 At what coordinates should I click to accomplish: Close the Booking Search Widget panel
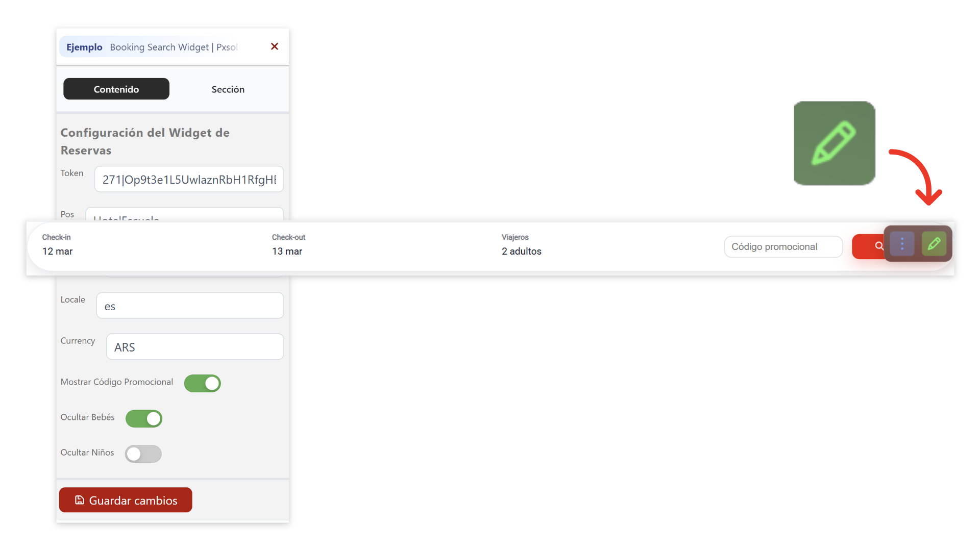[275, 46]
